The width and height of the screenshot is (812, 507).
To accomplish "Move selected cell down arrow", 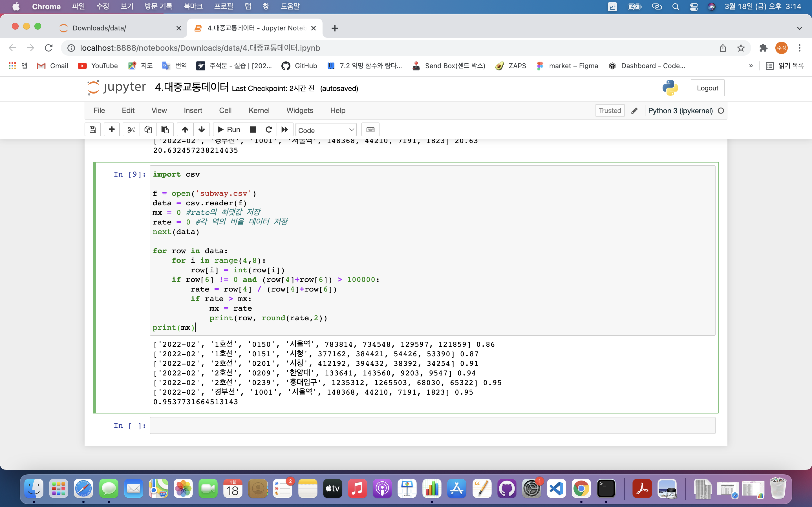I will click(x=201, y=130).
